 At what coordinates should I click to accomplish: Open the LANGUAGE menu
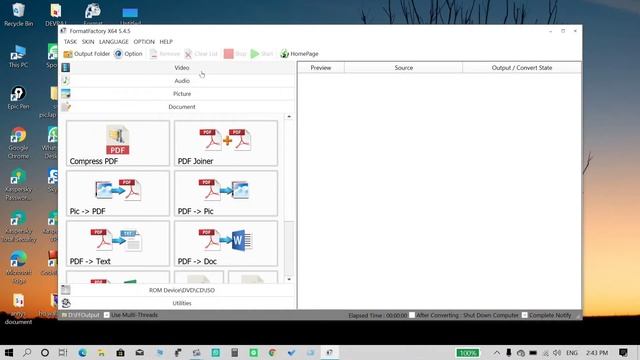(x=113, y=42)
